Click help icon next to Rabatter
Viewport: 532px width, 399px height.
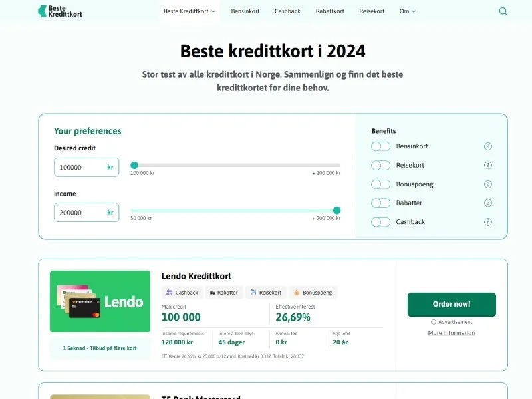(487, 203)
